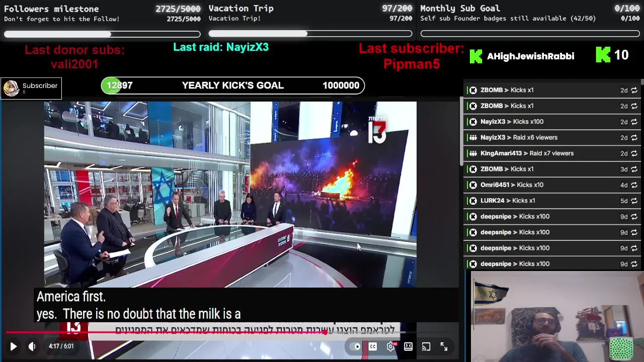Click the Subscriber badge avatar
Image resolution: width=644 pixels, height=362 pixels.
tap(11, 88)
